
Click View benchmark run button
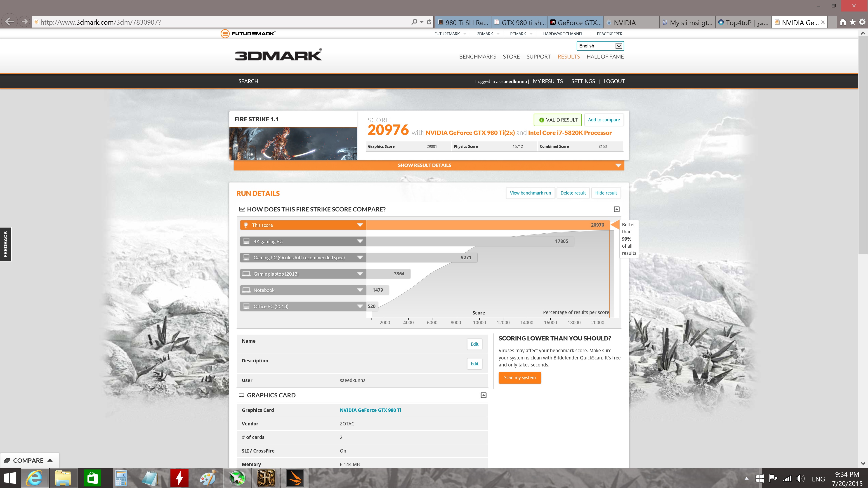pos(530,193)
